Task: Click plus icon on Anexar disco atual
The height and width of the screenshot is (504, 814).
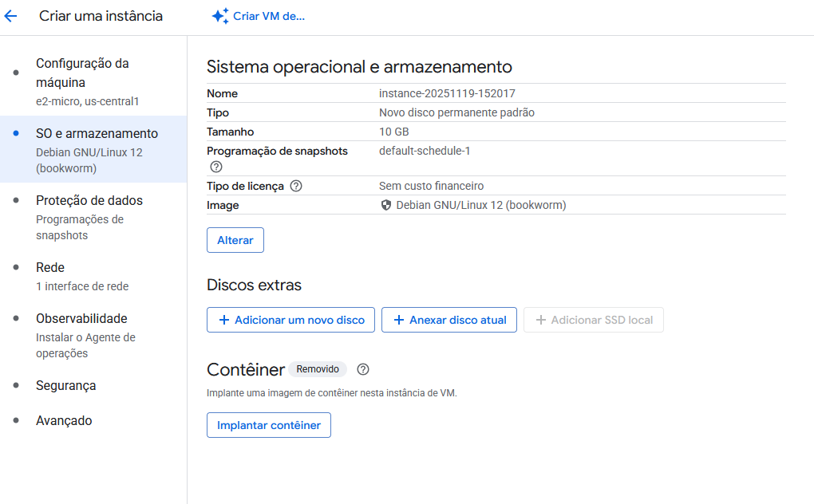Action: tap(398, 320)
